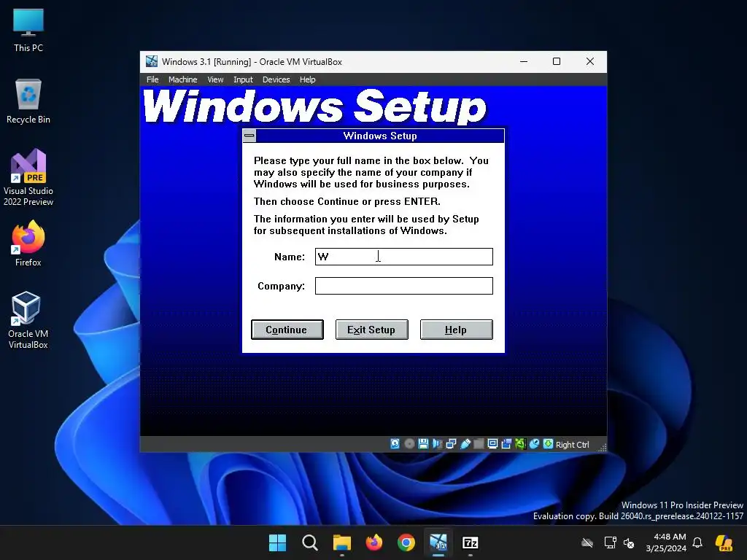The image size is (747, 560).
Task: Click the display settings status icon
Action: pyautogui.click(x=492, y=444)
